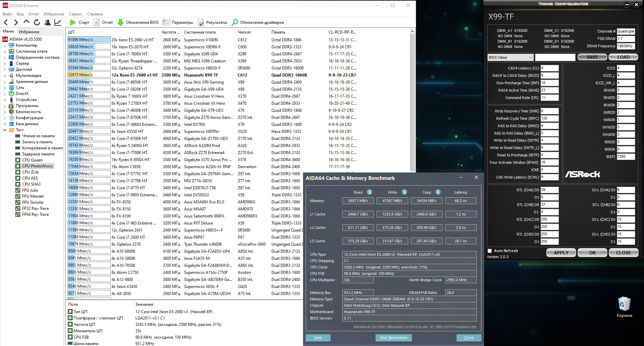Click the FPU Julia test icon

click(x=18, y=190)
